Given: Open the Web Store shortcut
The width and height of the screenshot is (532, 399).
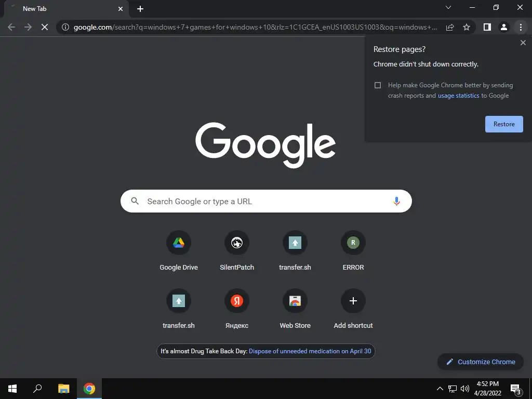Looking at the screenshot, I should (295, 309).
